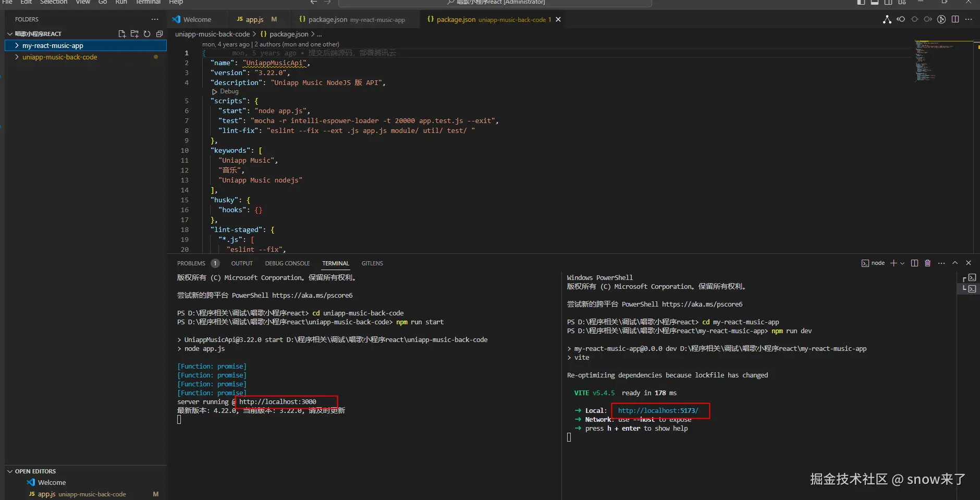
Task: Close the terminal panel
Action: click(969, 263)
